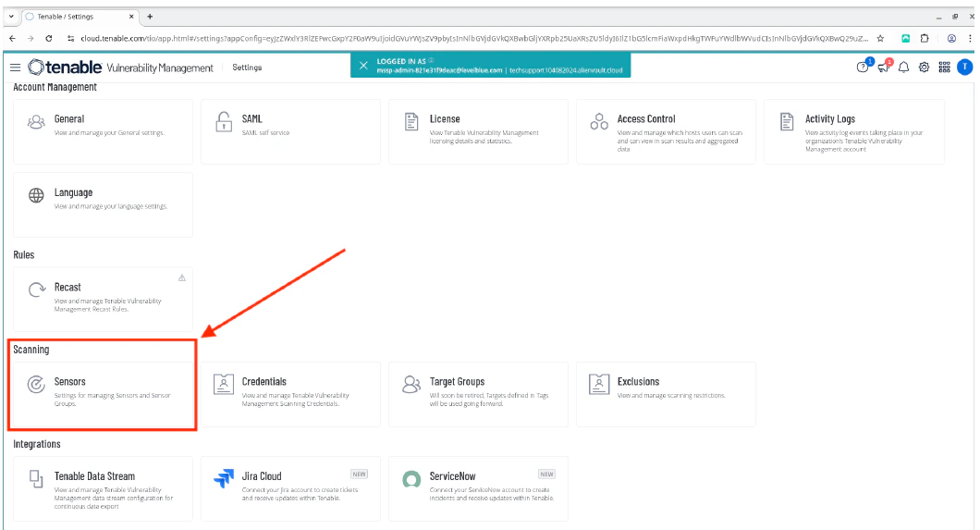This screenshot has height=530, width=980.
Task: Open the License card title
Action: tap(445, 118)
